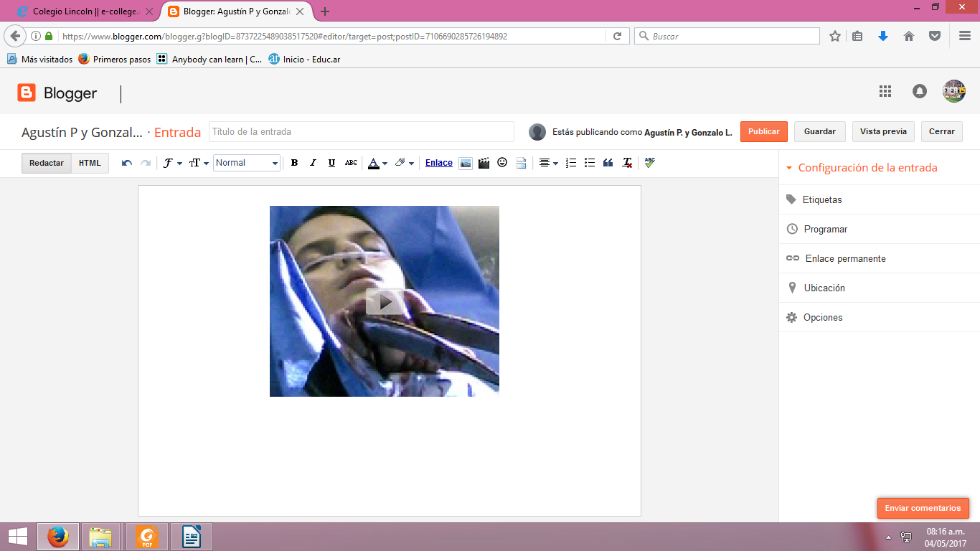The height and width of the screenshot is (551, 980).
Task: Open the text color picker
Action: [x=377, y=163]
